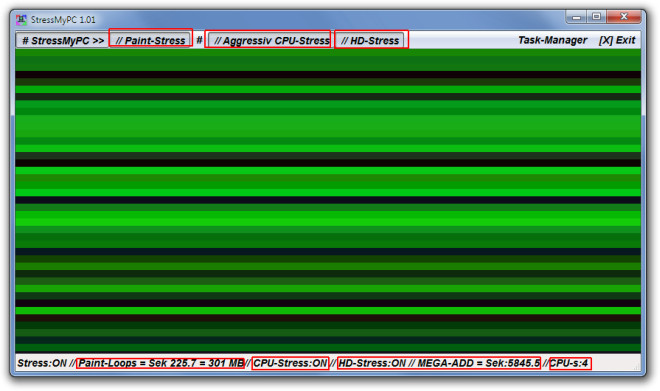Select the Paint-Loops status readout

click(161, 363)
